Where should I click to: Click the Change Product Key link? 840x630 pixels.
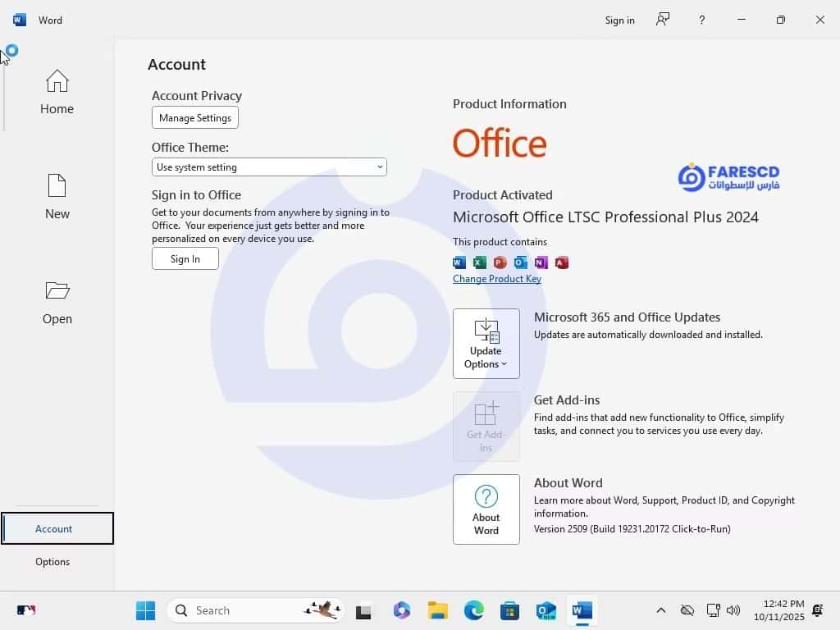[x=497, y=279]
